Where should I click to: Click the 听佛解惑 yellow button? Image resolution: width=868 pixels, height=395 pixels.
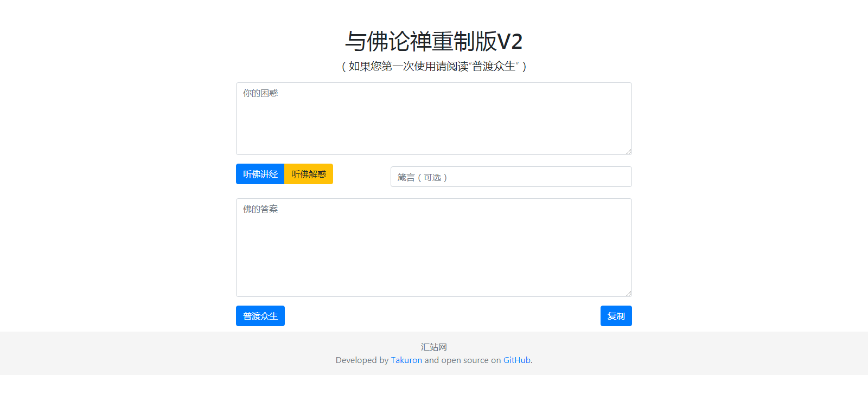(x=309, y=174)
